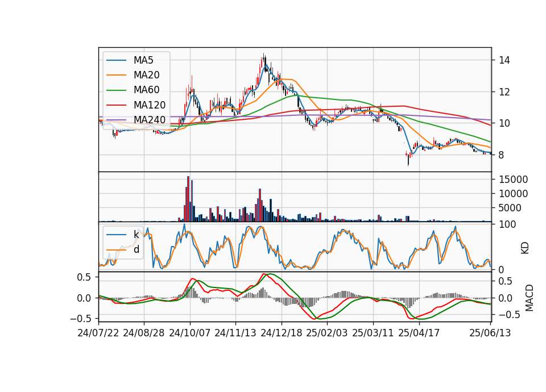
Task: Click the price axis value 10
Action: click(x=504, y=123)
